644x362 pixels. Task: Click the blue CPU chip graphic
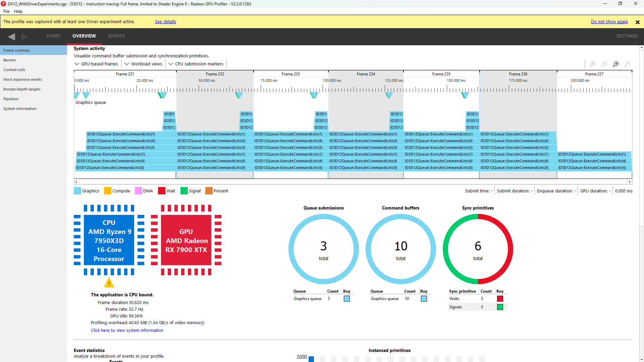click(109, 240)
